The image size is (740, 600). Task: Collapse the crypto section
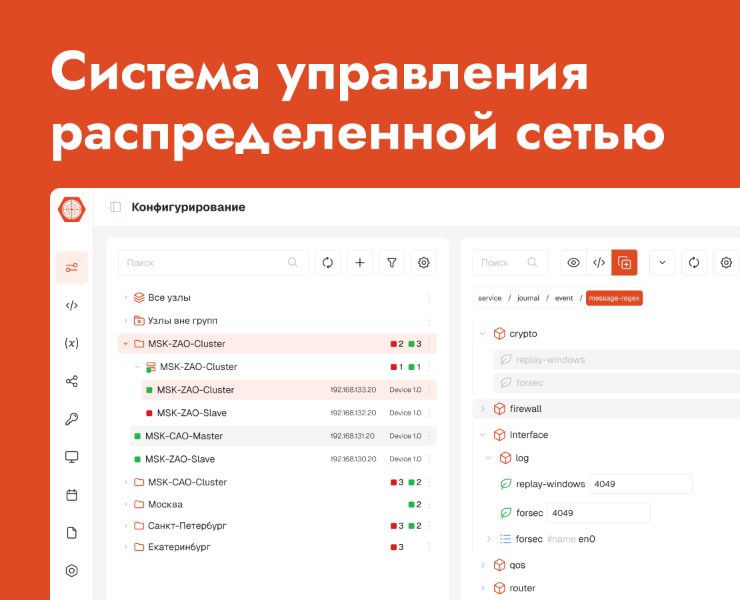tap(482, 333)
